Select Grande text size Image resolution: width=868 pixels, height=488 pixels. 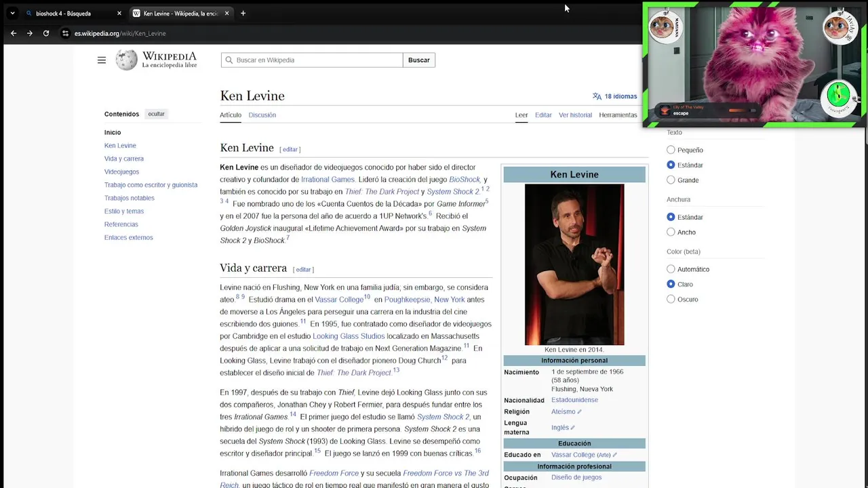click(x=671, y=180)
